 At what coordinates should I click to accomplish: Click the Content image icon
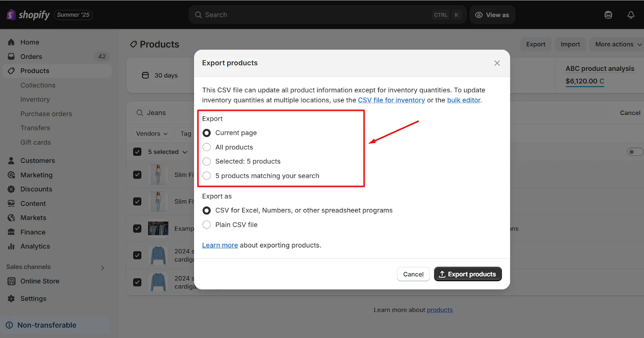(11, 204)
